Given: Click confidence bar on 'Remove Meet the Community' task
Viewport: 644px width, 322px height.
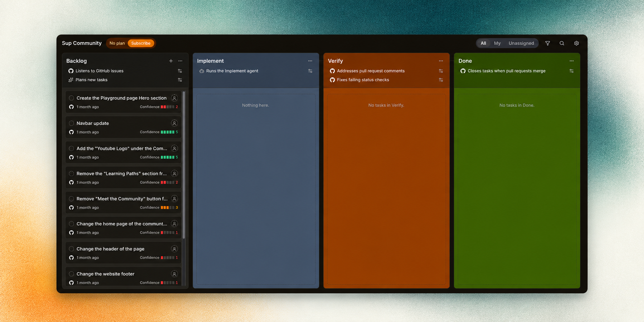Looking at the screenshot, I should (x=167, y=208).
